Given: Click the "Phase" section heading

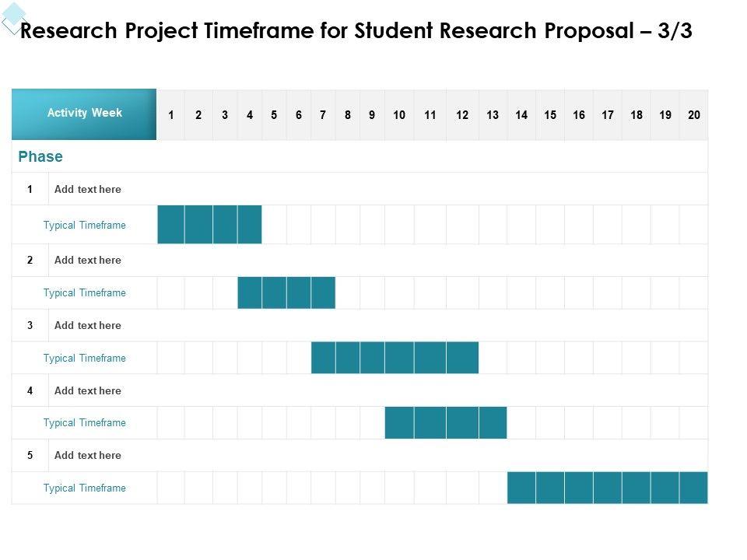Looking at the screenshot, I should click(40, 157).
